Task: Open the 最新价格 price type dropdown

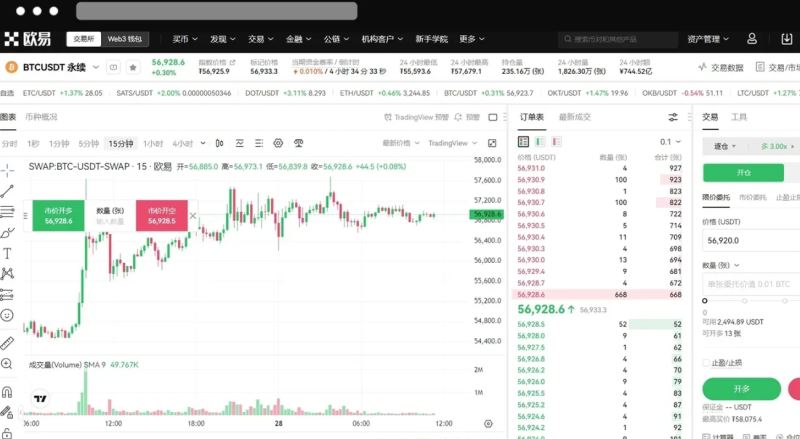Action: (x=401, y=143)
